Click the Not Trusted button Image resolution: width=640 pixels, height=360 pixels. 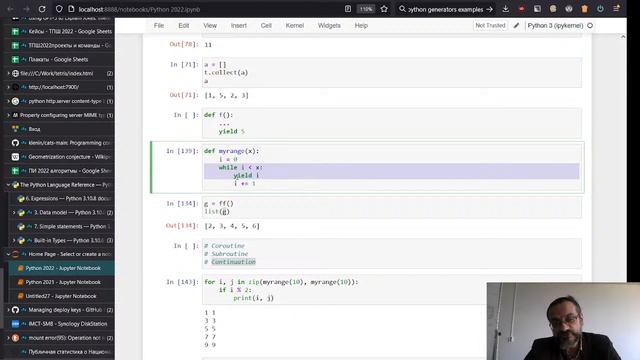tap(490, 25)
